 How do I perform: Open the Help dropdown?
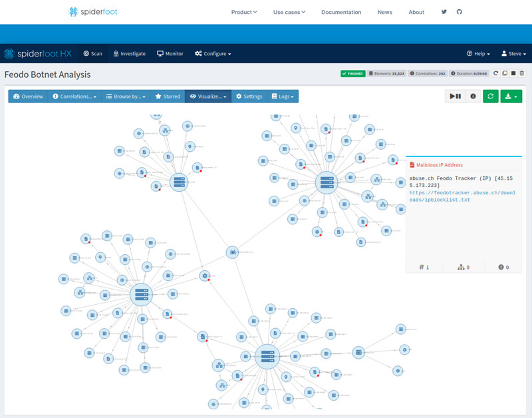(478, 54)
